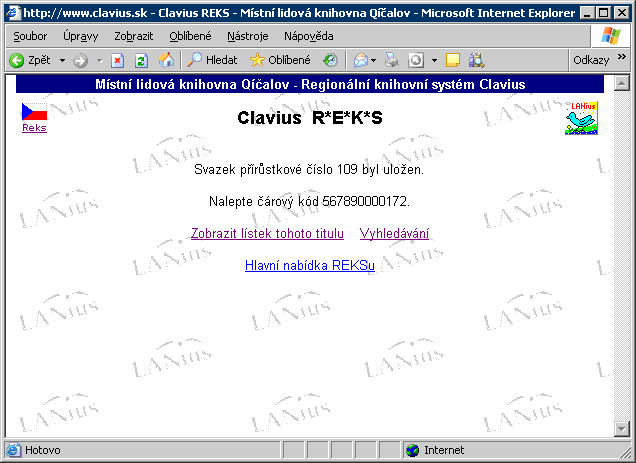Expand the Mail dropdown arrow
This screenshot has width=636, height=463.
(x=374, y=60)
